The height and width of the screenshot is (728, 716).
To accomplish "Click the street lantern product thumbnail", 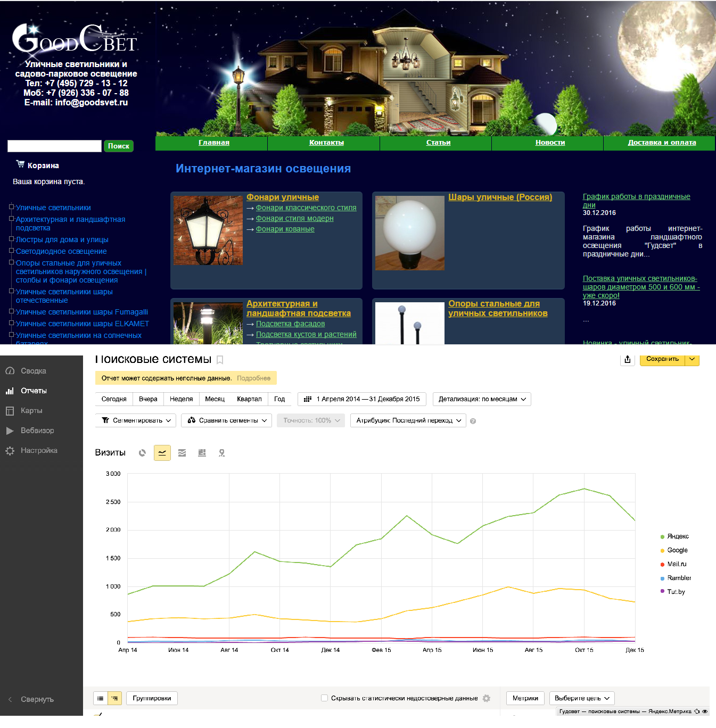I will [208, 230].
